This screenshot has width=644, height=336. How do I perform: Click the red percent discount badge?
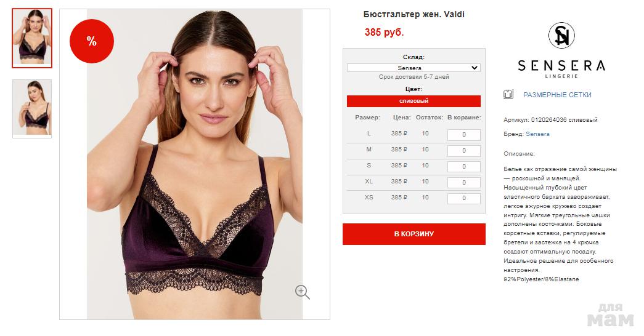click(92, 41)
